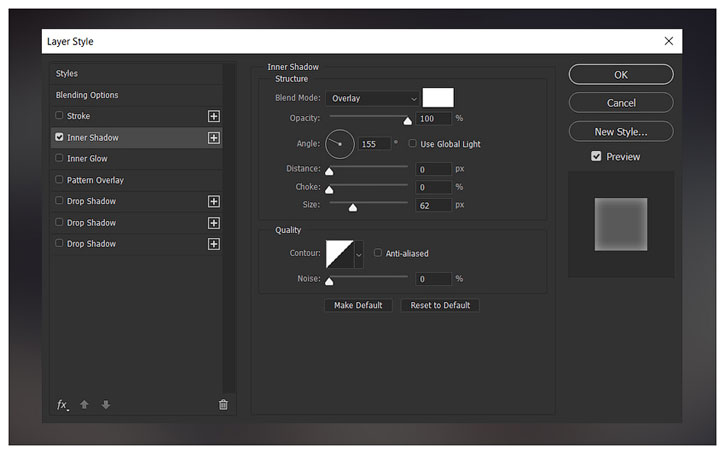Click the Angle value field 155

(x=375, y=144)
